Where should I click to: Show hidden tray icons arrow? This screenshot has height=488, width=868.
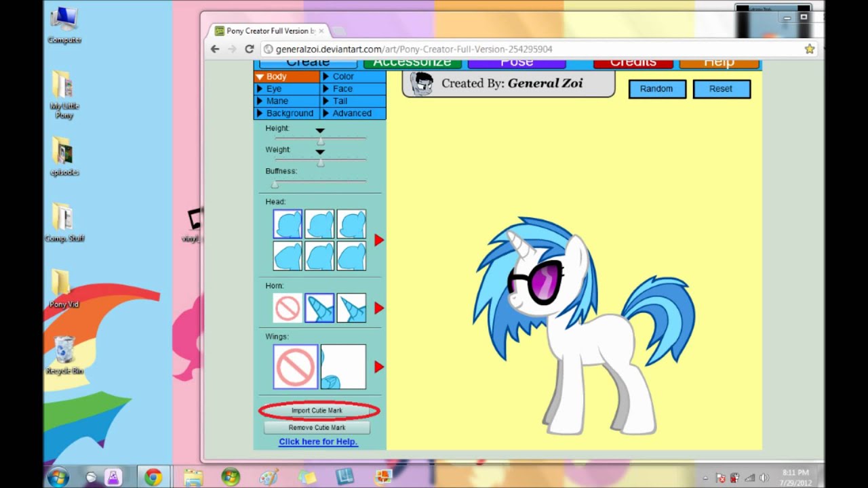[706, 479]
